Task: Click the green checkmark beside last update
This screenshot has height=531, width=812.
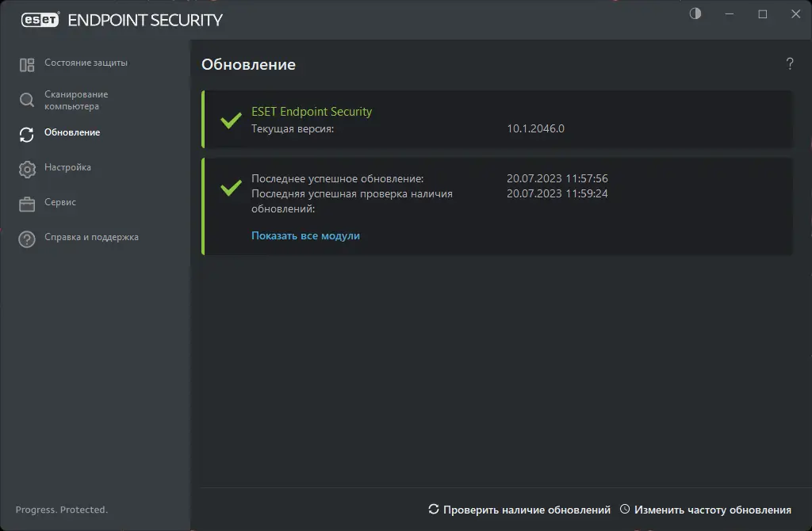Action: (231, 188)
